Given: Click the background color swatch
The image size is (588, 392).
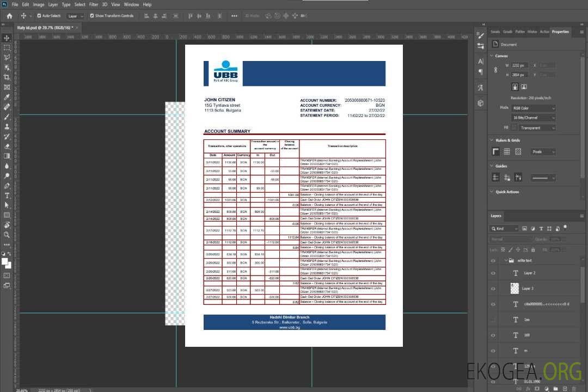Looking at the screenshot, I should 9,265.
